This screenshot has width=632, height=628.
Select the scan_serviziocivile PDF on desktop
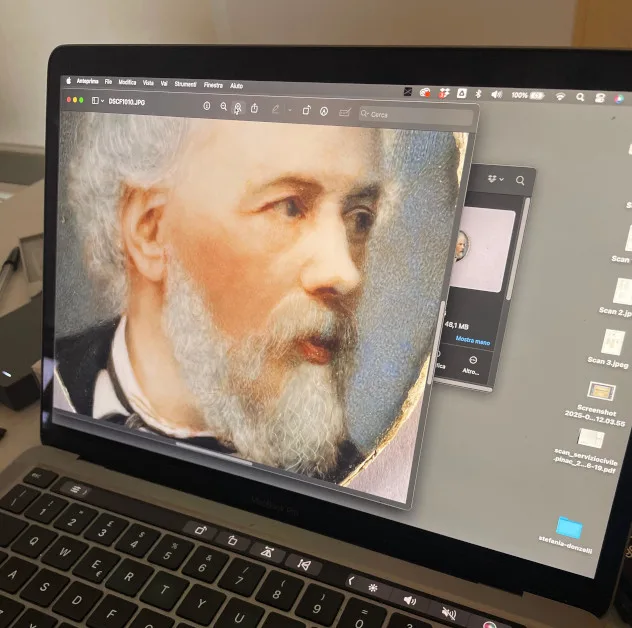(x=586, y=450)
